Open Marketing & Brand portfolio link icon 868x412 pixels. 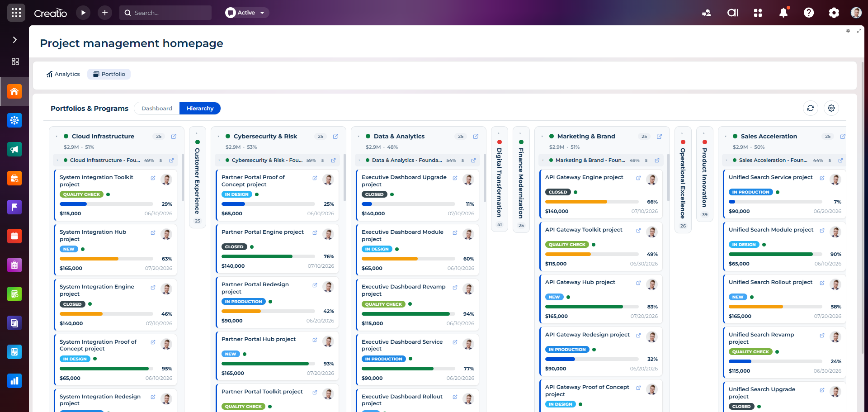(x=659, y=136)
